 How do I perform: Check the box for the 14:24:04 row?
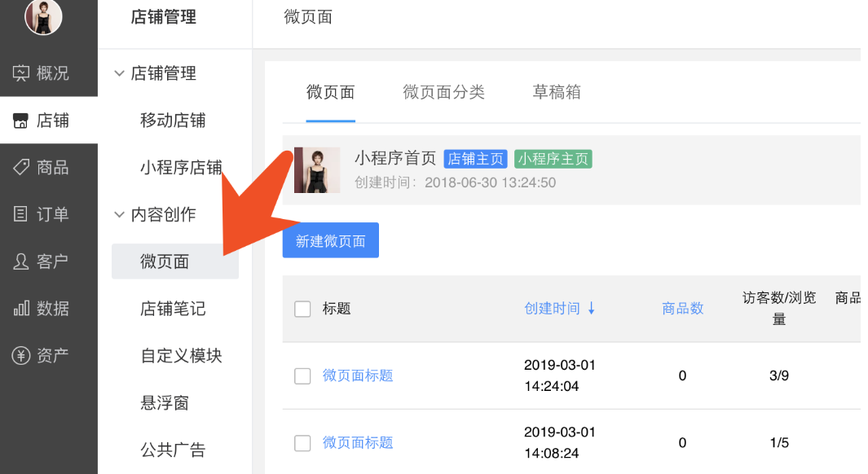coord(302,375)
